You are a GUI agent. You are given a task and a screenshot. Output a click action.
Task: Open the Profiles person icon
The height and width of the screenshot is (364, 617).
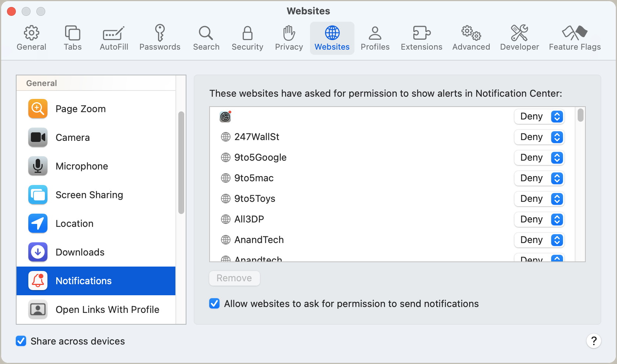coord(375,33)
